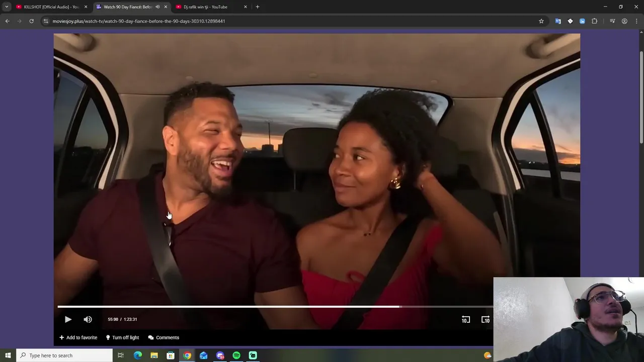Click the weather icon in system tray
Viewport: 644px width, 362px height.
tap(487, 355)
